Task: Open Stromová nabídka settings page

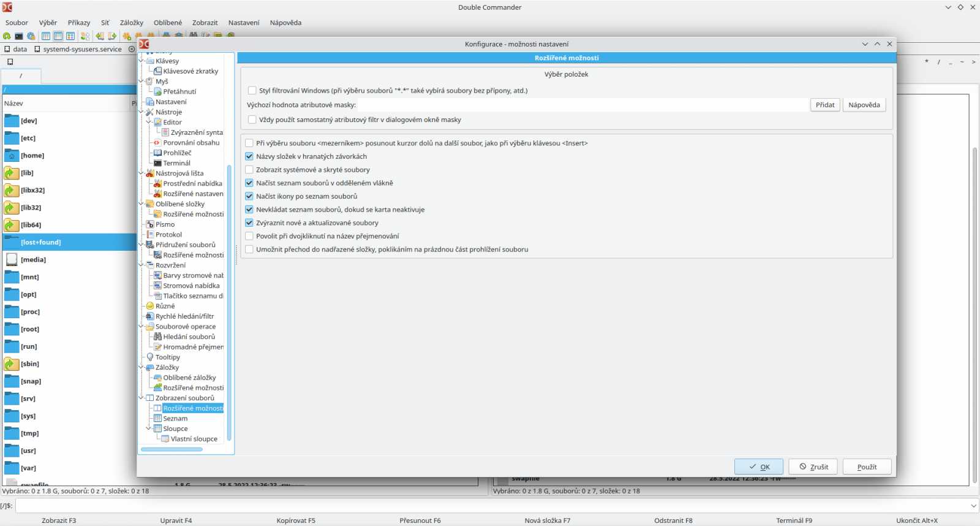Action: point(191,286)
